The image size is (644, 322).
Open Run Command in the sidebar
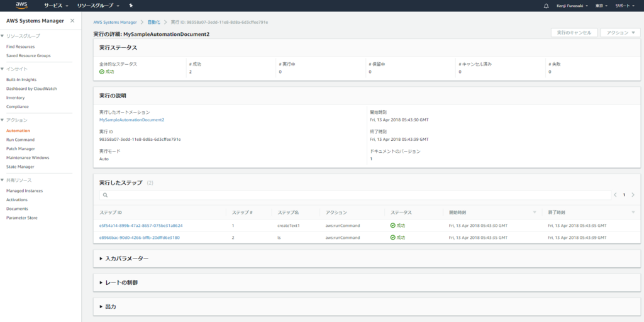point(21,140)
